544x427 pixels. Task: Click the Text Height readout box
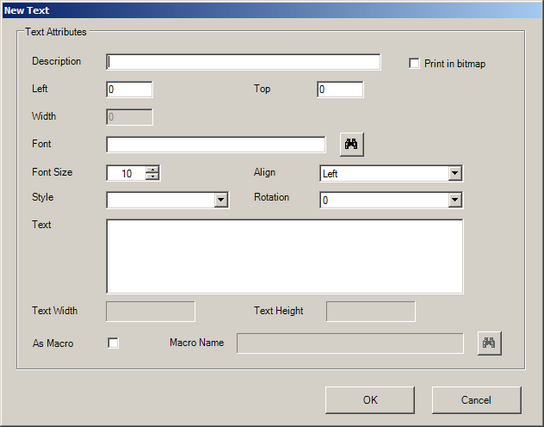(371, 311)
